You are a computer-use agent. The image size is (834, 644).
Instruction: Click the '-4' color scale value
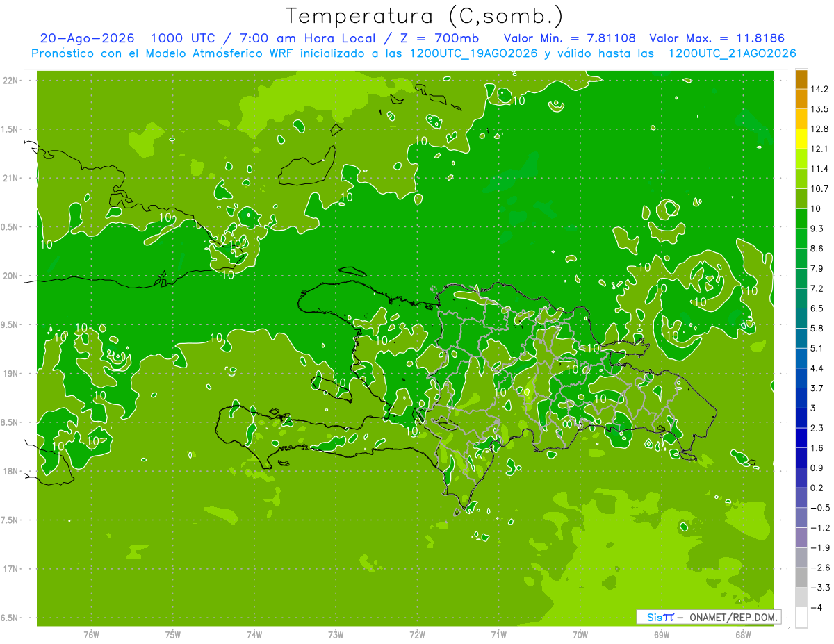tap(815, 607)
